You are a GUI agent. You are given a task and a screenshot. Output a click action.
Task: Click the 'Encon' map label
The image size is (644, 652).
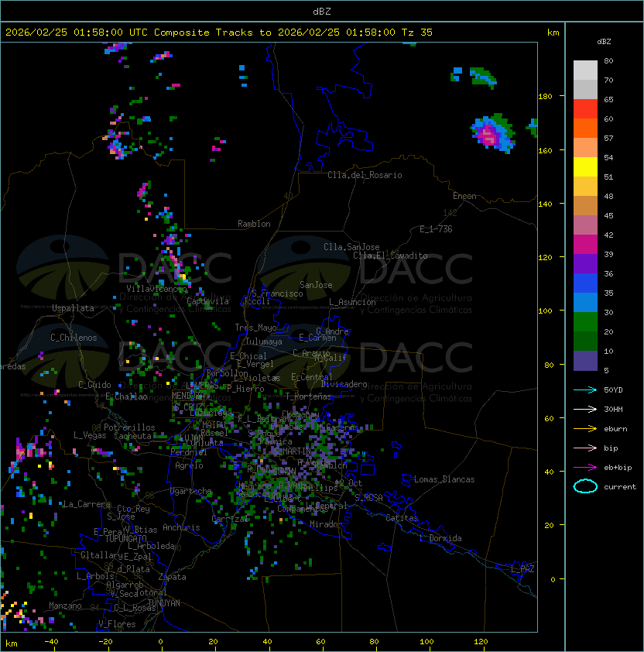pos(464,196)
